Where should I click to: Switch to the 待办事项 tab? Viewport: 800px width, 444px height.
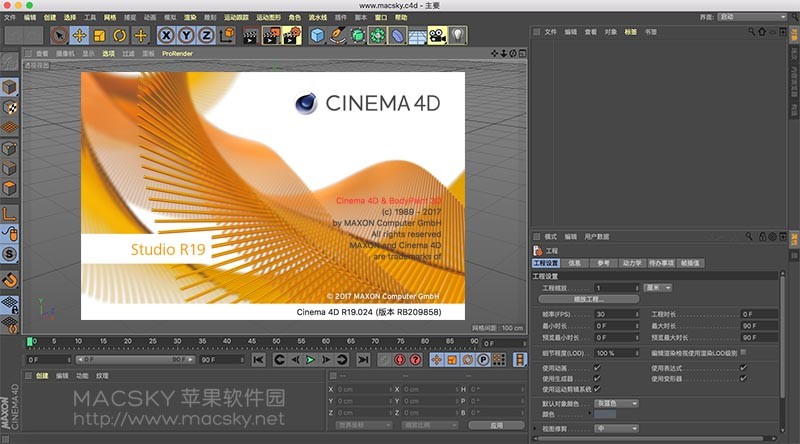point(661,263)
